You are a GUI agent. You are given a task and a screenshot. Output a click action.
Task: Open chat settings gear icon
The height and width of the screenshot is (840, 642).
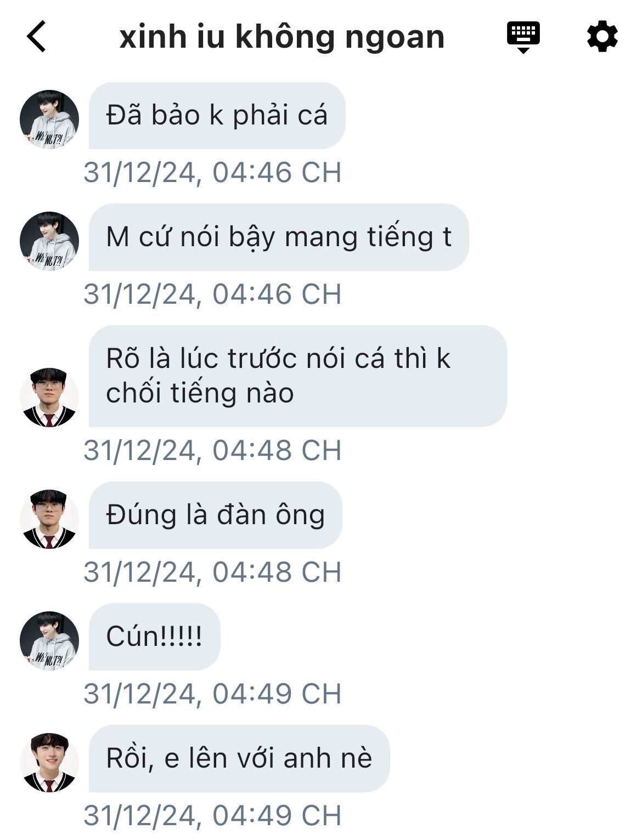602,37
